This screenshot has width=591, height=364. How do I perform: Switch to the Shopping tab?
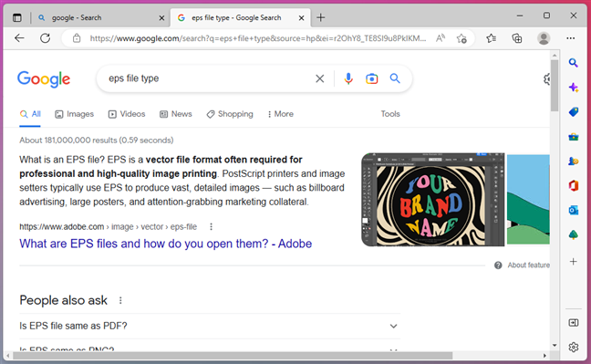230,114
